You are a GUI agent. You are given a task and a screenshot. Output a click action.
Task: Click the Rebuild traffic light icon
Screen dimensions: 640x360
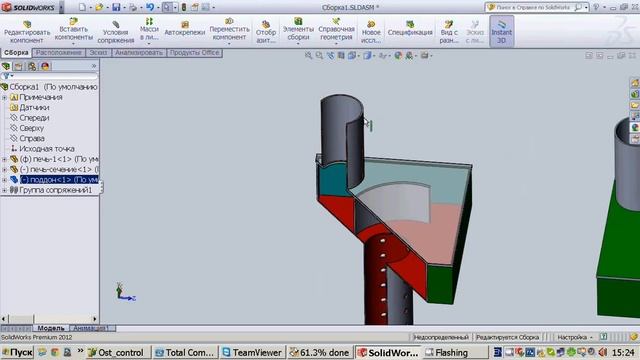pyautogui.click(x=184, y=7)
